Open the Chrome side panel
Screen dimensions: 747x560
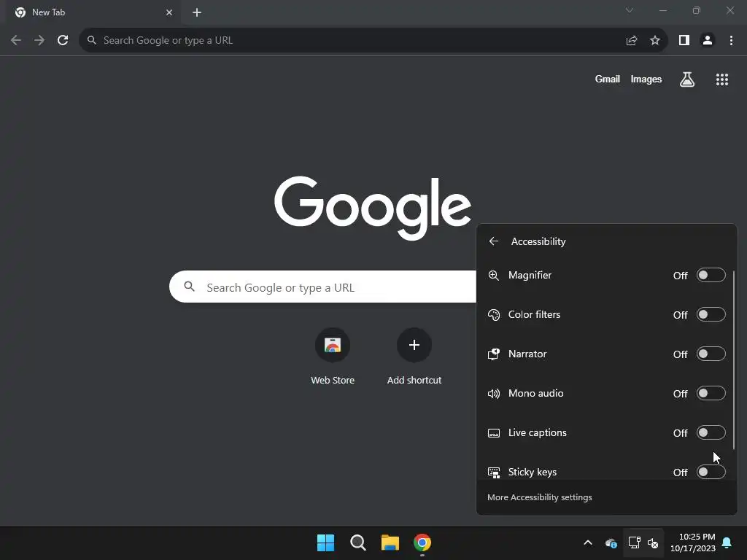point(684,41)
